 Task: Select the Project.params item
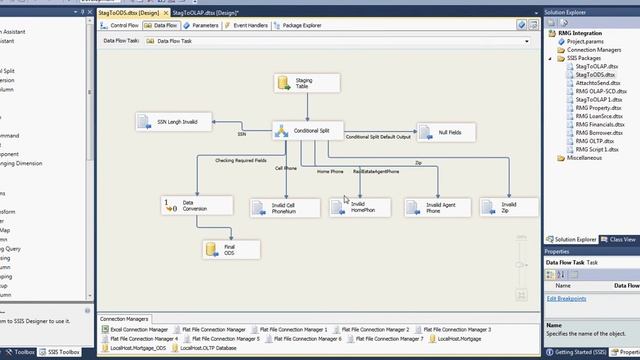(x=585, y=42)
